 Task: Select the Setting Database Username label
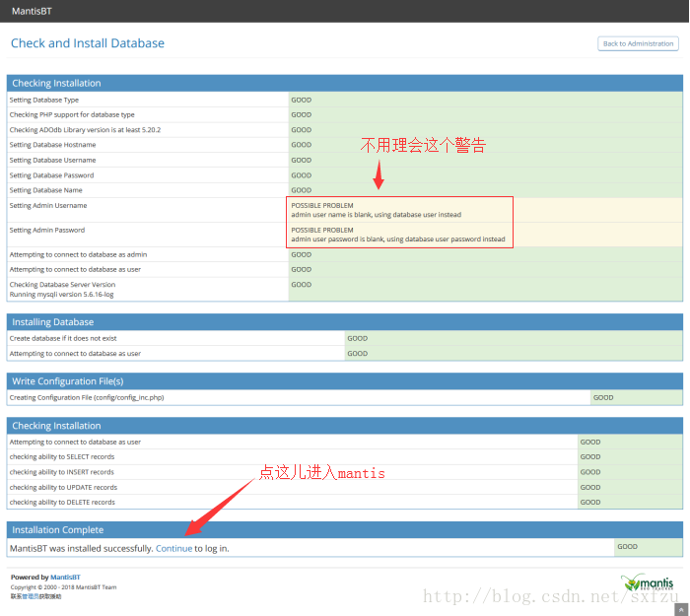(52, 160)
